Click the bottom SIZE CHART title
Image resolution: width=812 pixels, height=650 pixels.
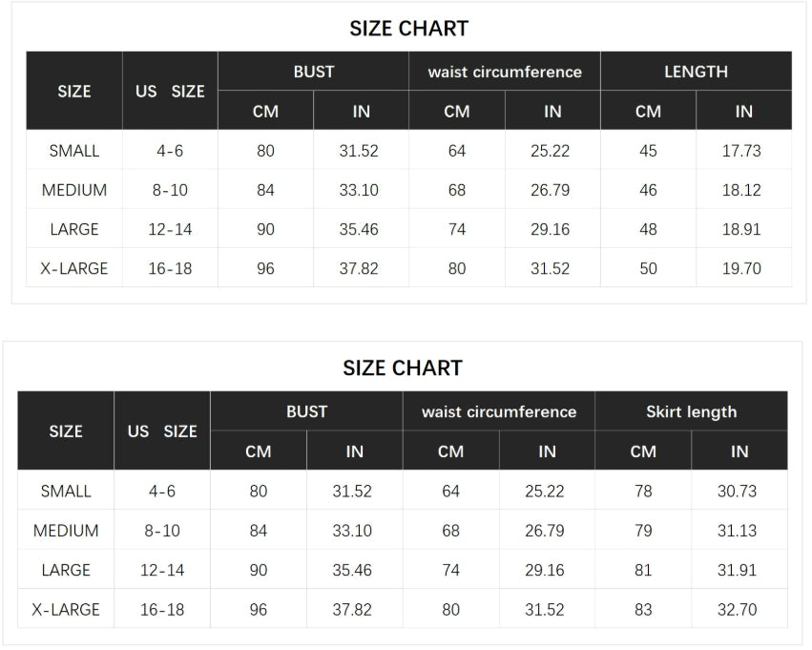point(403,368)
